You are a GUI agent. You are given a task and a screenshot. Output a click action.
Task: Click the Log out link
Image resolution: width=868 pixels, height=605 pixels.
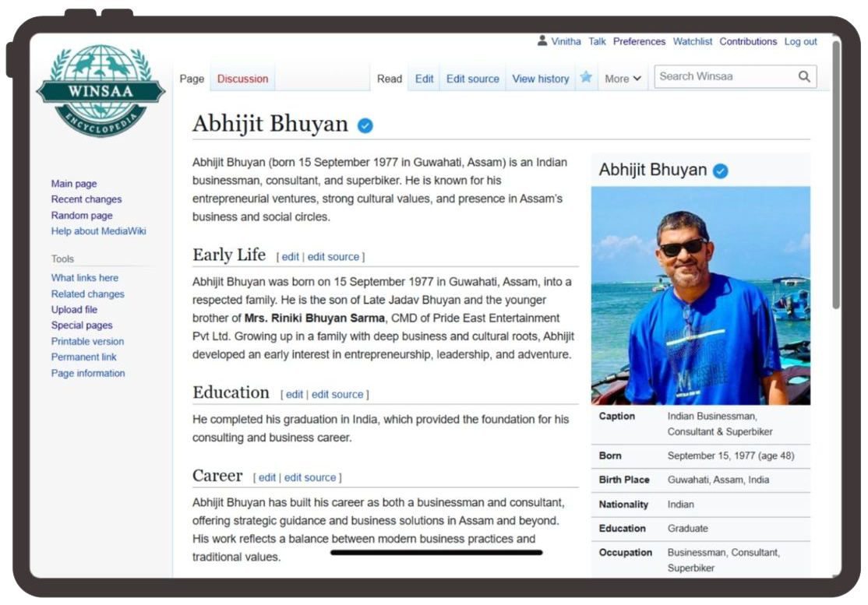pos(800,41)
